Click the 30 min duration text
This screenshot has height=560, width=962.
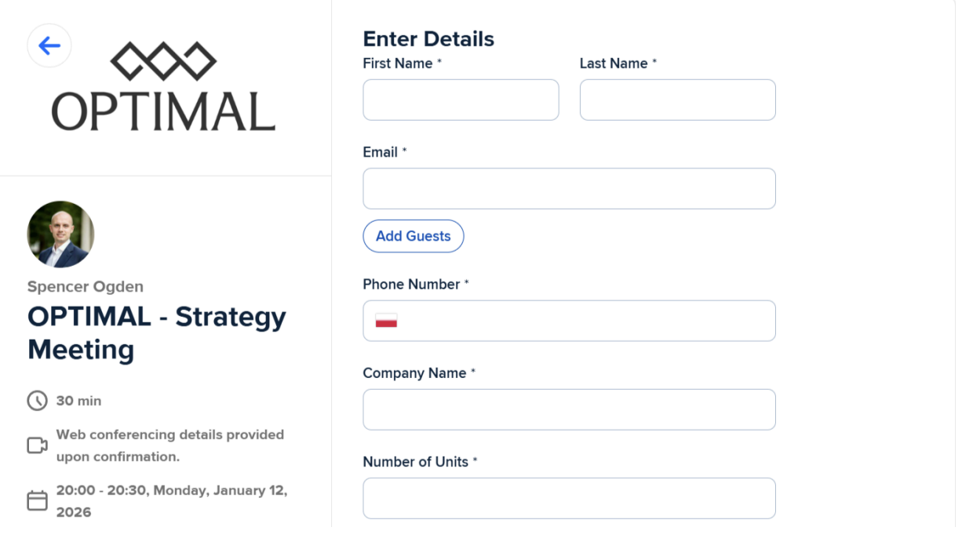[78, 401]
